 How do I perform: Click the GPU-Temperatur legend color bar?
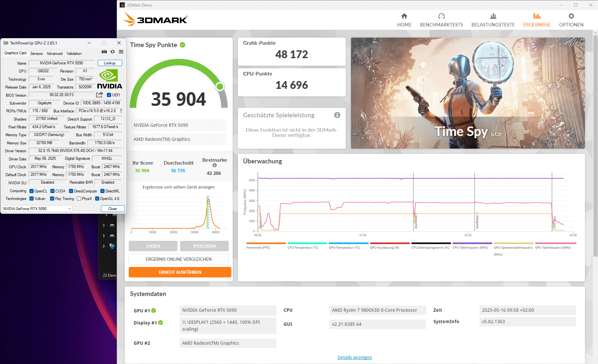[x=349, y=243]
